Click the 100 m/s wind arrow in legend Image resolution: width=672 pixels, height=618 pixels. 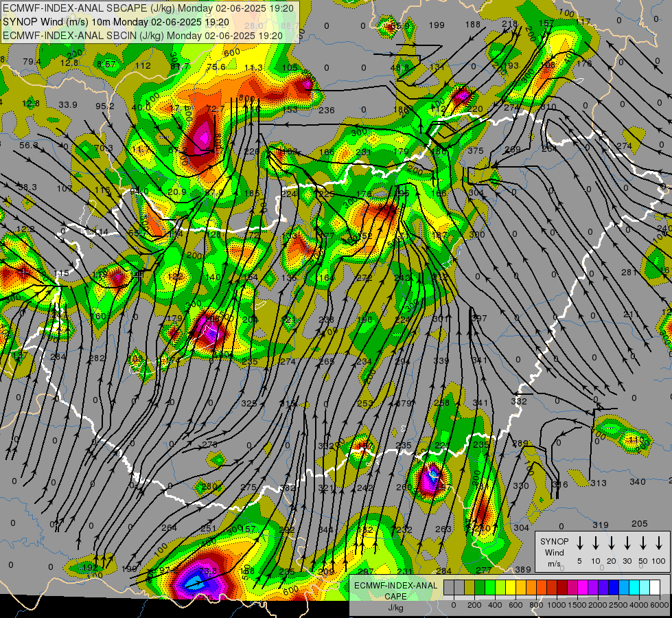[659, 543]
